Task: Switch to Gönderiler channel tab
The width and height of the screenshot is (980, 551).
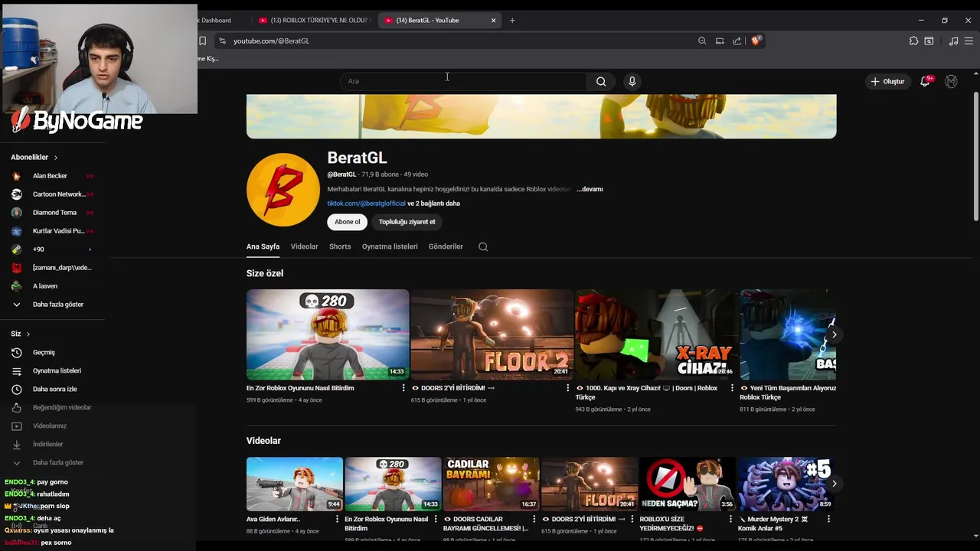Action: (446, 246)
